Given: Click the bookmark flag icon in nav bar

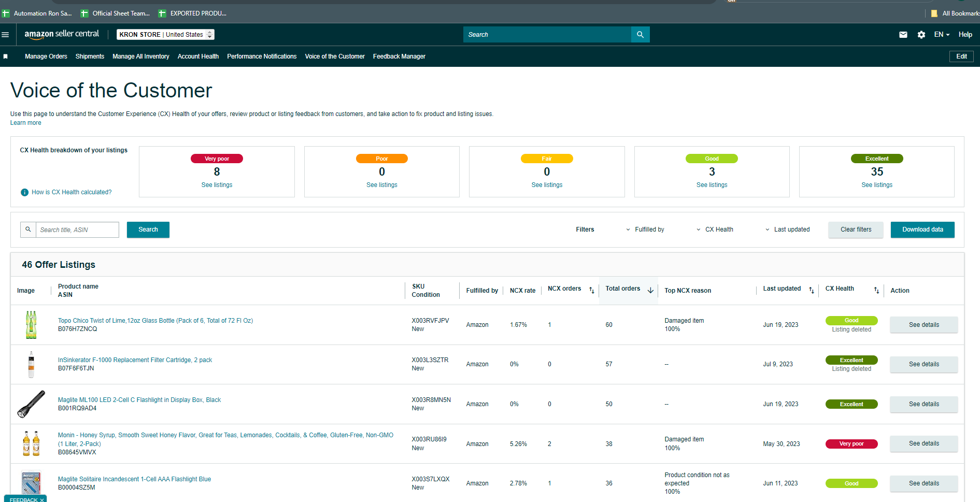Looking at the screenshot, I should pos(6,56).
